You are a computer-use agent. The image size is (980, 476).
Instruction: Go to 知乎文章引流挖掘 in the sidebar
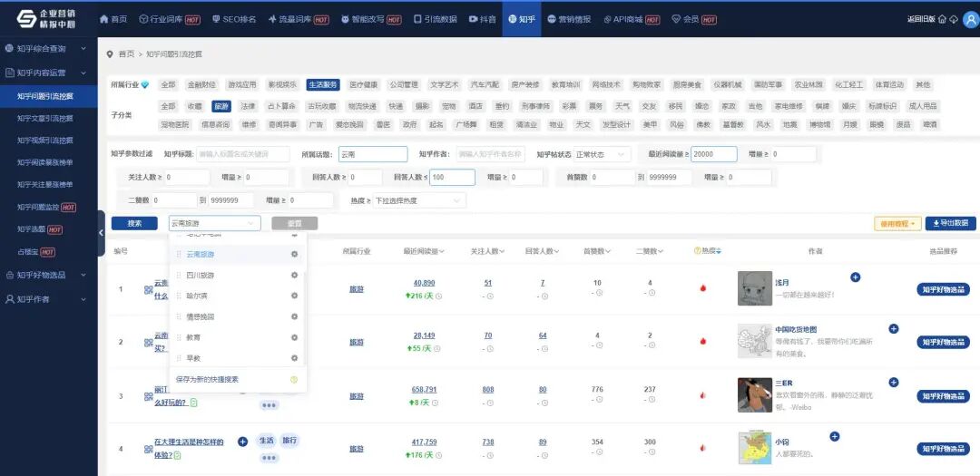[45, 118]
